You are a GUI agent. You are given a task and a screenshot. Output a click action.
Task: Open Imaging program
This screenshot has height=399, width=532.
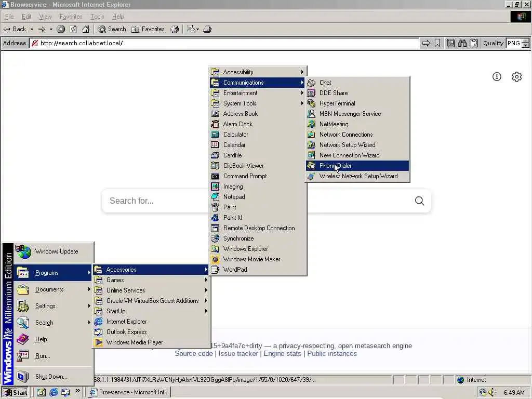[x=258, y=187]
